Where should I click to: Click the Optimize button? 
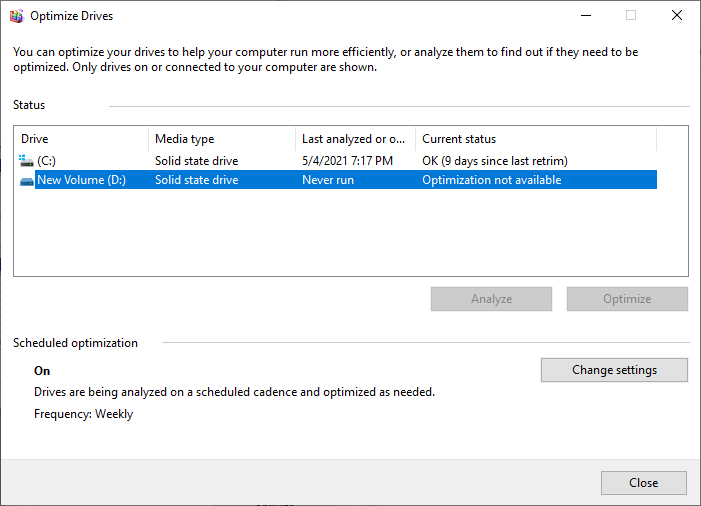[x=627, y=299]
